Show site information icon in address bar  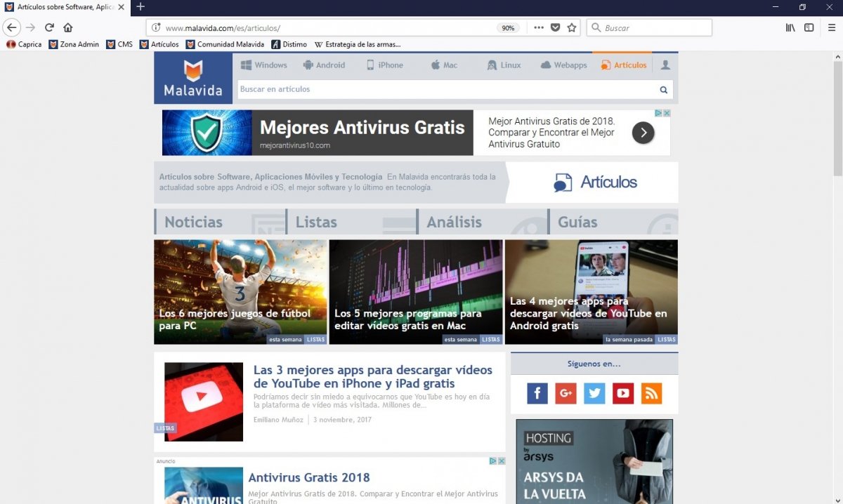(156, 28)
